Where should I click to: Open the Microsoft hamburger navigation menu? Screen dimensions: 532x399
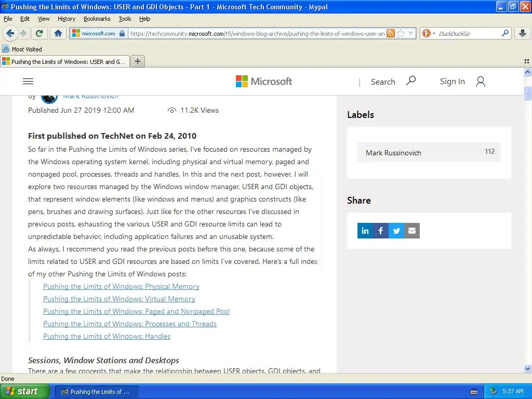coord(28,82)
